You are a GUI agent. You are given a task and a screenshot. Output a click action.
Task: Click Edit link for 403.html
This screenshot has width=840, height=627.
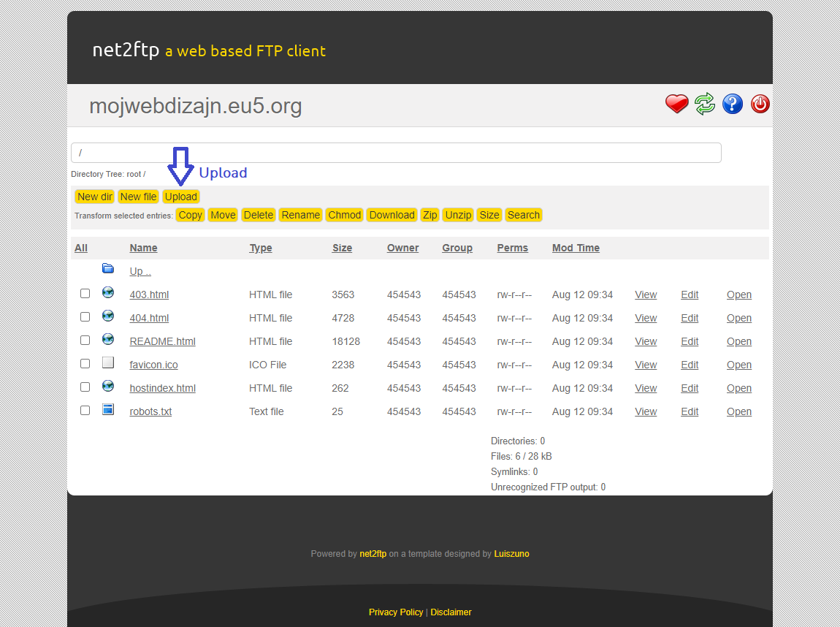click(x=690, y=294)
